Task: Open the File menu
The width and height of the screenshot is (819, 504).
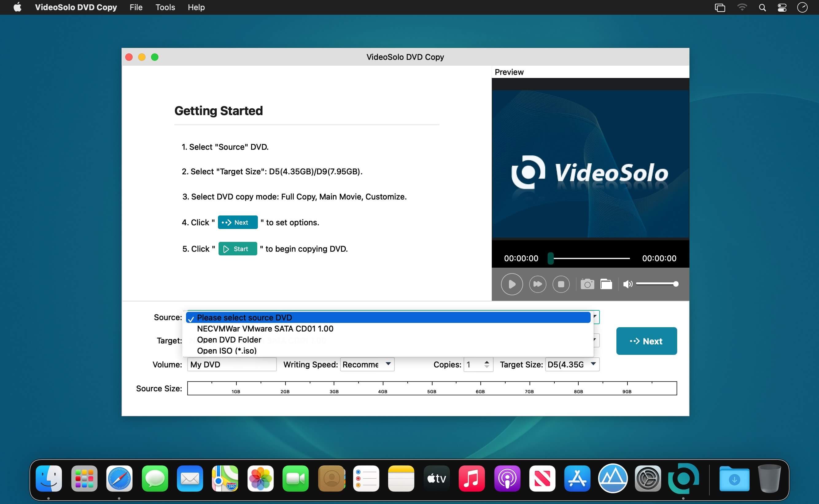Action: (136, 7)
